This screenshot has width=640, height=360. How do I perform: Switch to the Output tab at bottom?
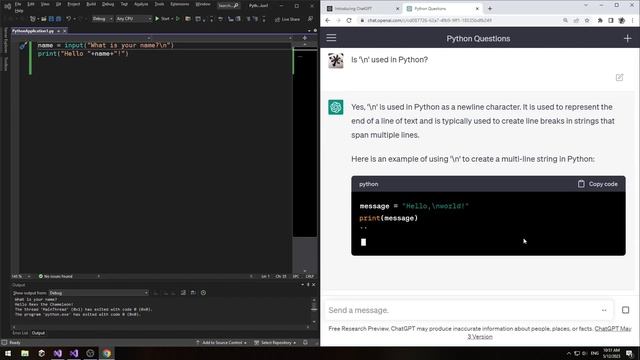point(38,333)
